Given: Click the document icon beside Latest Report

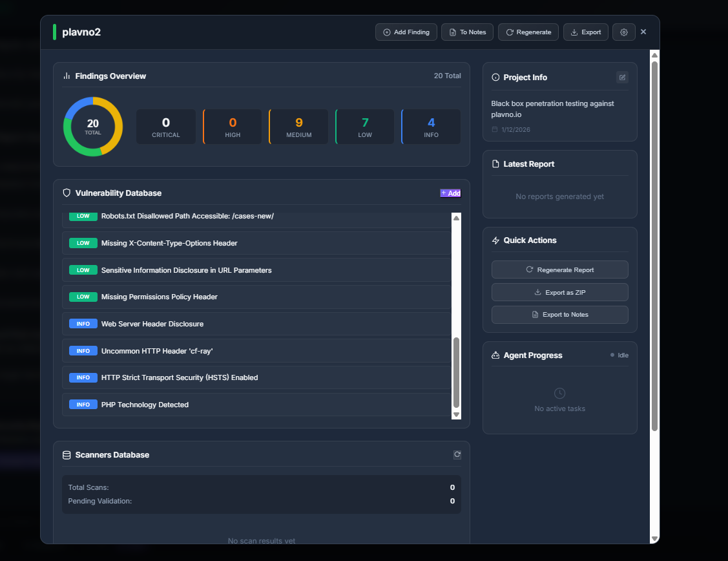Looking at the screenshot, I should (495, 164).
